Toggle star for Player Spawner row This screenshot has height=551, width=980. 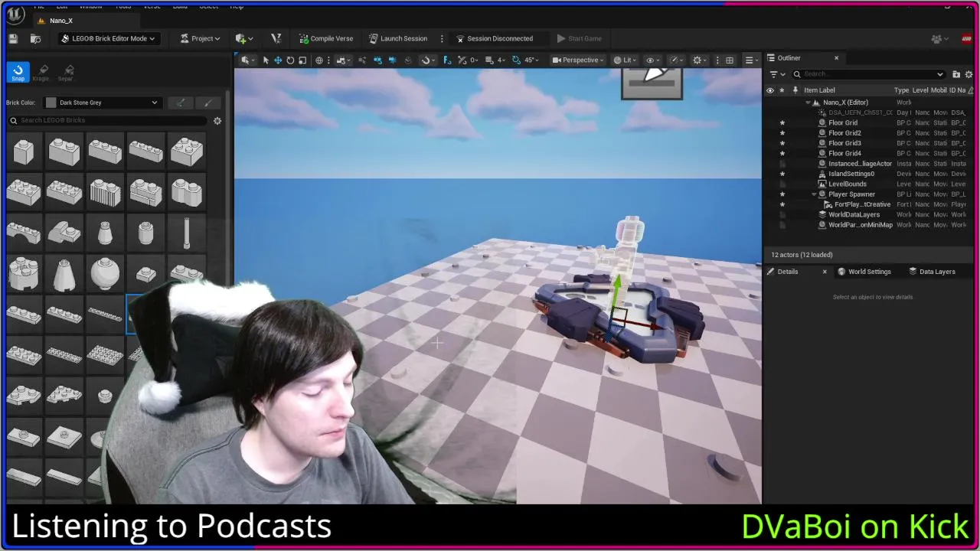click(782, 194)
